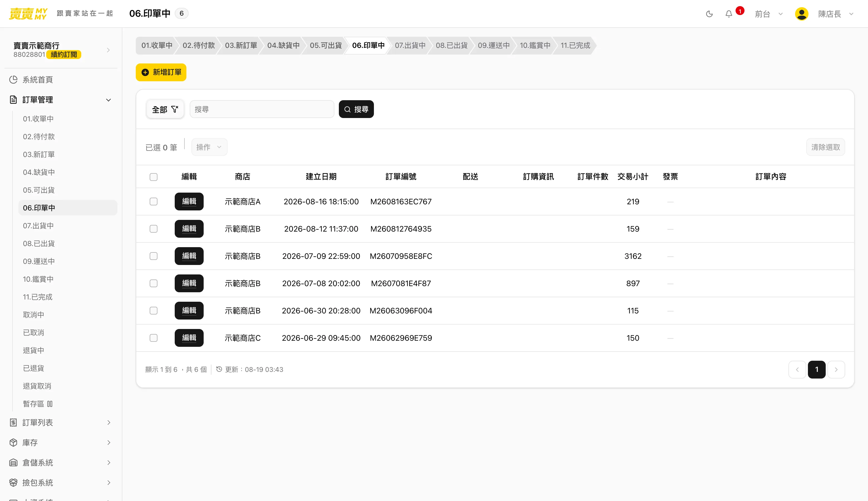
Task: Open the 前台 dropdown
Action: click(x=769, y=14)
